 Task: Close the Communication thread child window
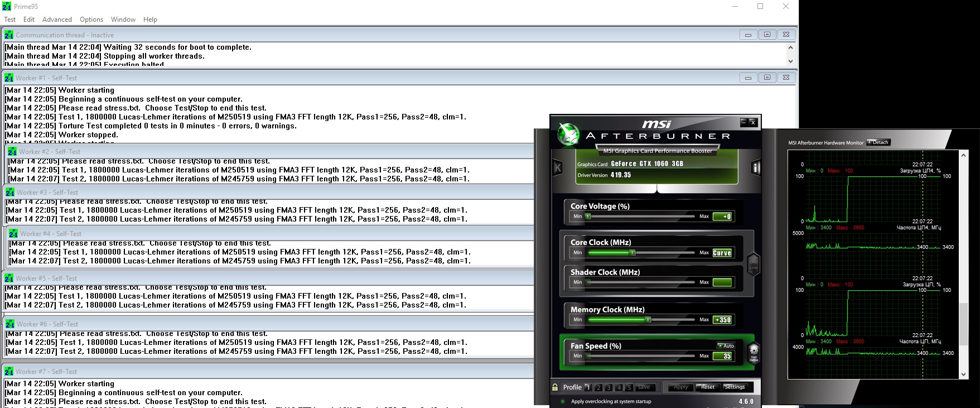(x=786, y=35)
